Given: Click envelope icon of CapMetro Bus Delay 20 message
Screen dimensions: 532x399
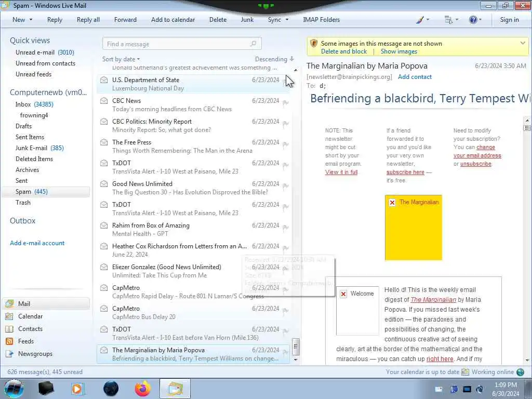Looking at the screenshot, I should pos(104,309).
